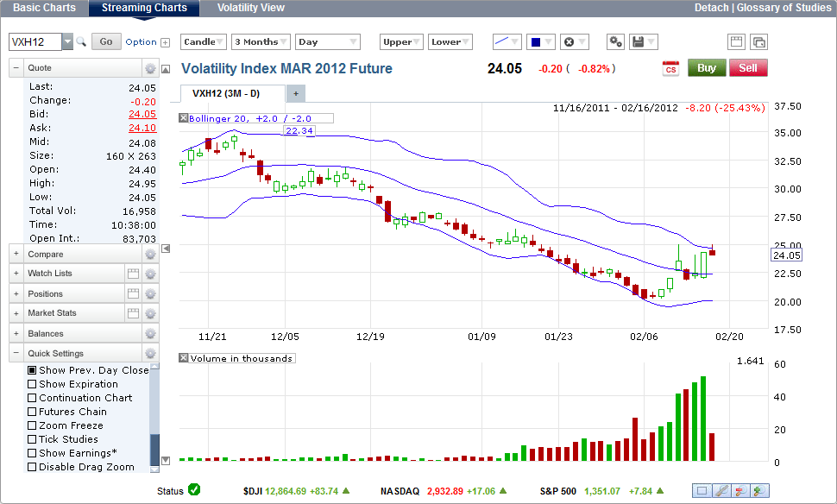Click the save chart floppy disk icon
837x504 pixels.
tap(638, 41)
